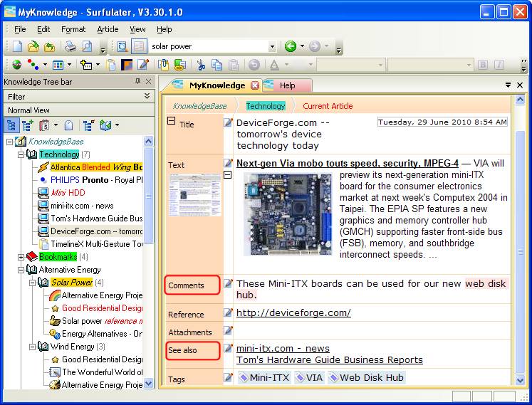This screenshot has height=405, width=532.
Task: Collapse the KnowledgeBase root node
Action: coord(10,142)
